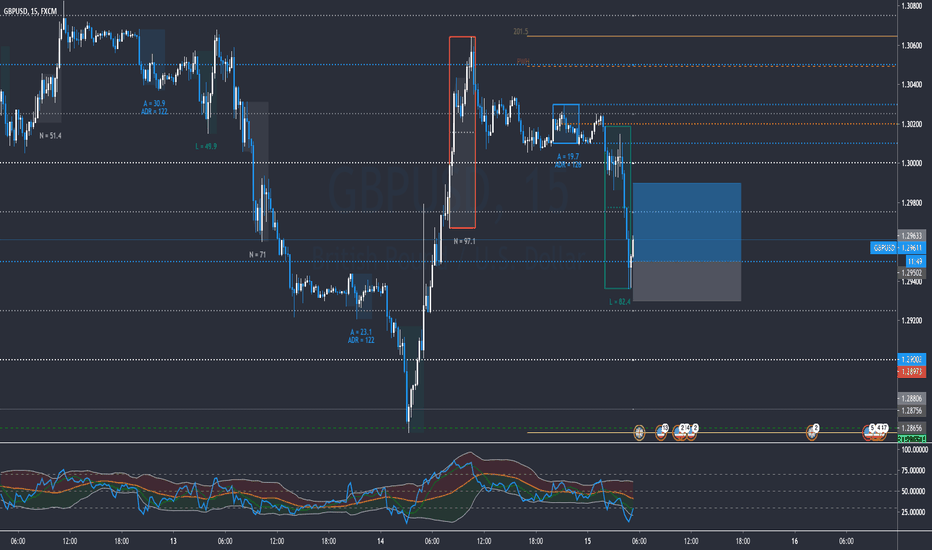
Task: Click date 16 on the time axis
Action: tap(795, 541)
